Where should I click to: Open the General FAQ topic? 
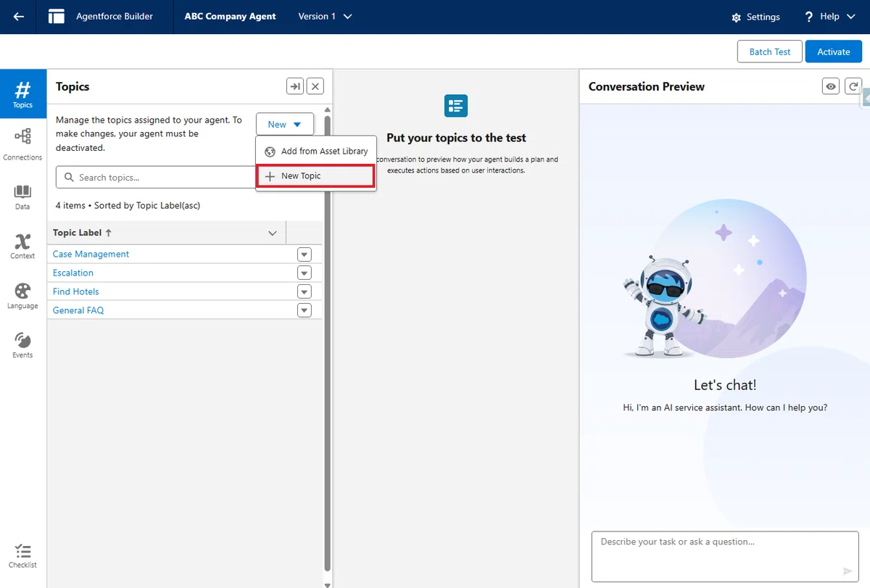78,310
